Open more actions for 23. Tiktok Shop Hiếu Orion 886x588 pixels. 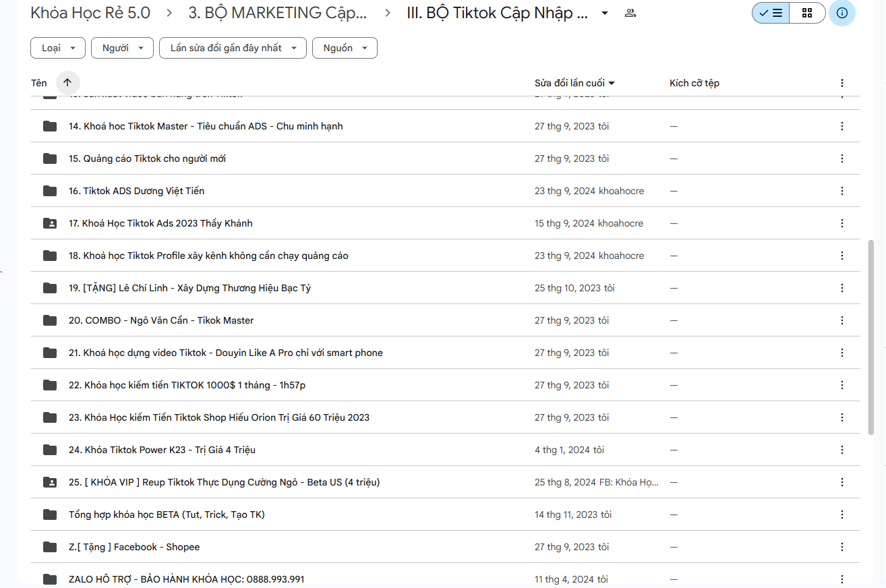tap(842, 417)
